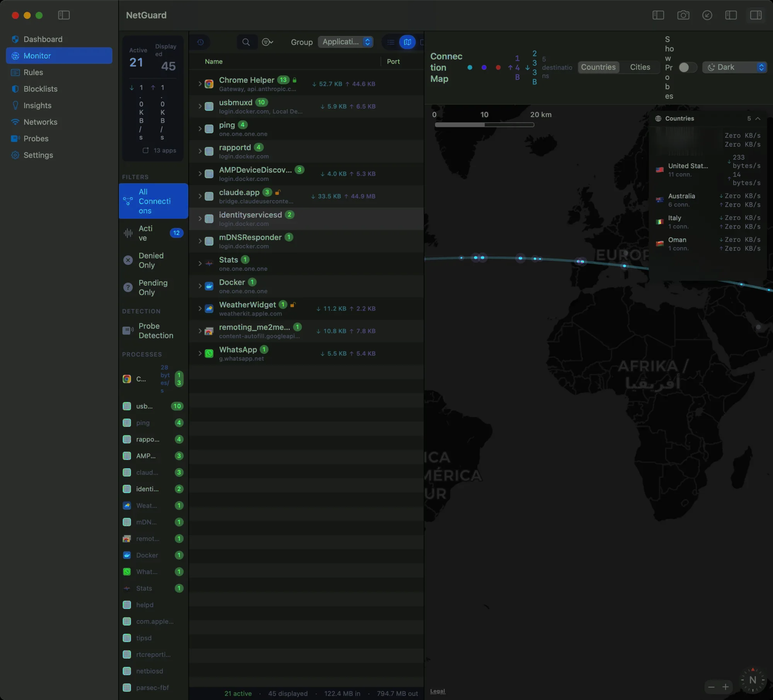Image resolution: width=773 pixels, height=700 pixels.
Task: Click the Name column header
Action: 213,61
